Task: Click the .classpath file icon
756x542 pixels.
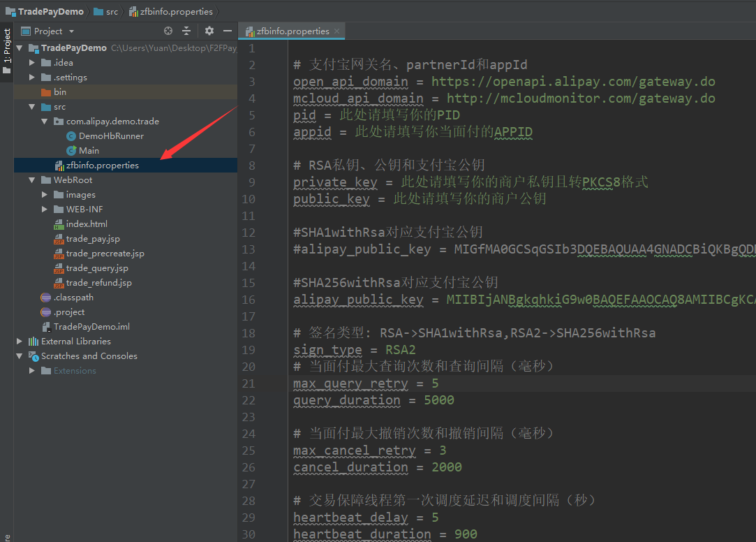Action: pos(46,298)
